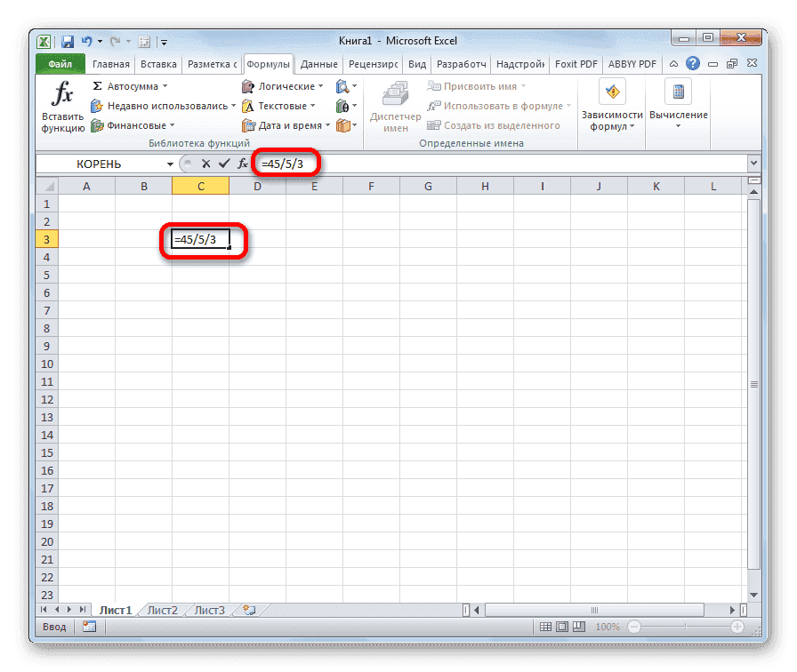Screen dimensions: 797x672
Task: Save the workbook via Quick Access toolbar
Action: pyautogui.click(x=68, y=41)
